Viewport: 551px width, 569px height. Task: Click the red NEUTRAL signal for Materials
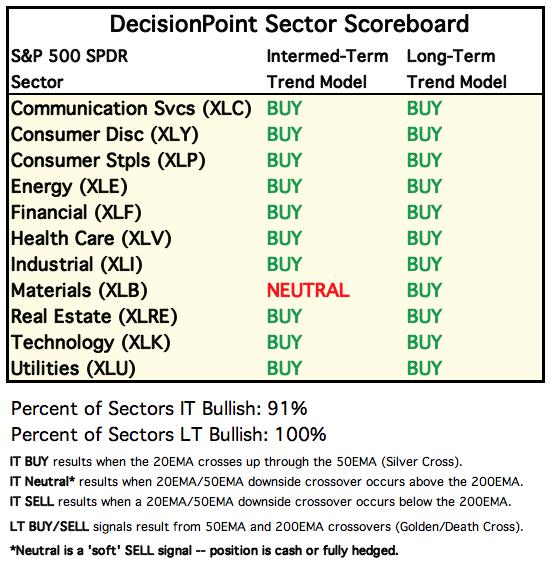(308, 290)
